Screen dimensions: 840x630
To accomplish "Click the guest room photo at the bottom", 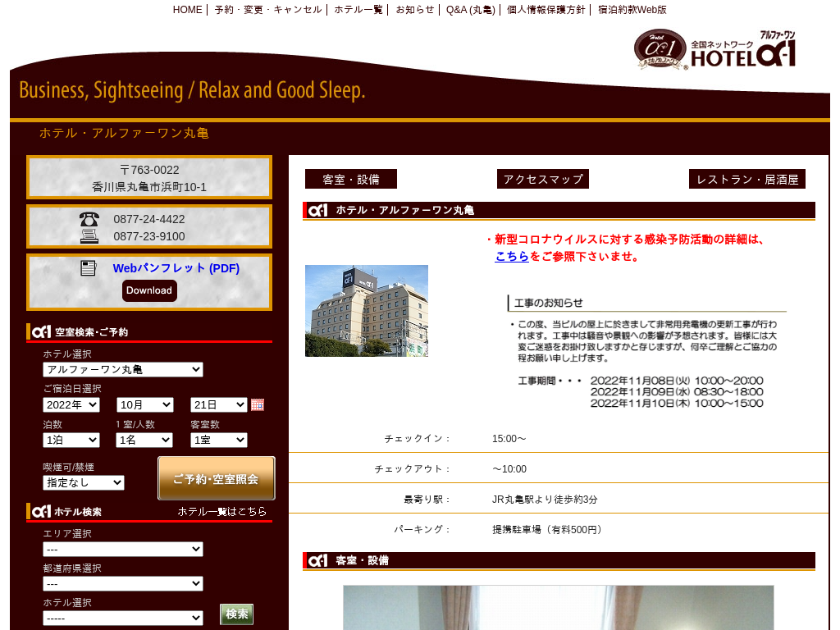I will point(558,608).
